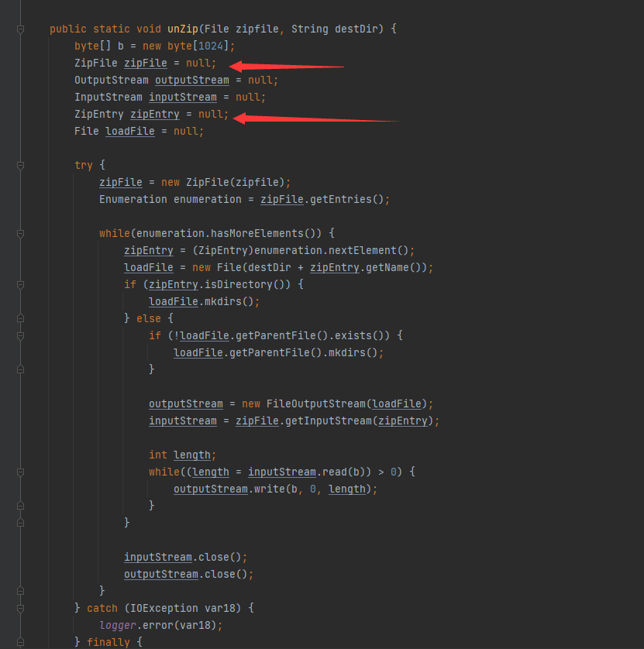
Task: Click the gutter fold marker on the finally line
Action: click(x=20, y=642)
